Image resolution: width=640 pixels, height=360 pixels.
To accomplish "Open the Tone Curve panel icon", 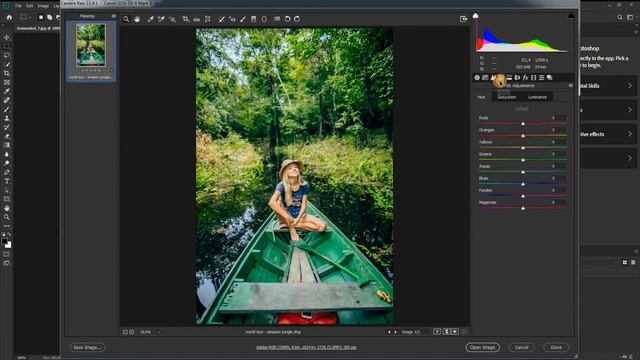I will tap(485, 78).
